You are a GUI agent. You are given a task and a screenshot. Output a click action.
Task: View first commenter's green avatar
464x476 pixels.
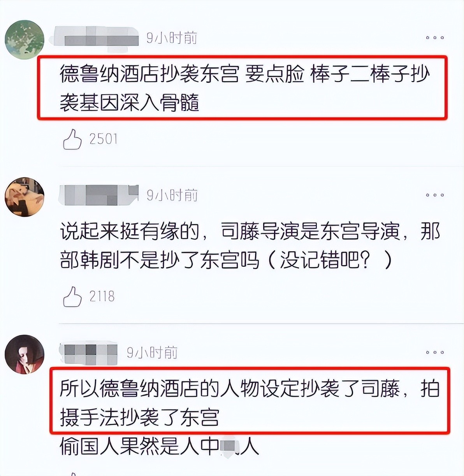[24, 40]
